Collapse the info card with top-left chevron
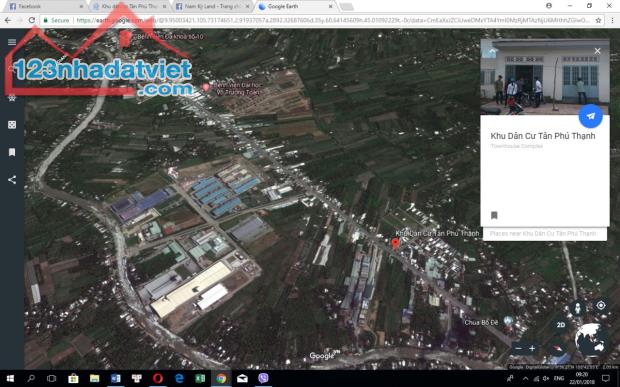Viewport: 620px width, 387px height. pyautogui.click(x=491, y=51)
